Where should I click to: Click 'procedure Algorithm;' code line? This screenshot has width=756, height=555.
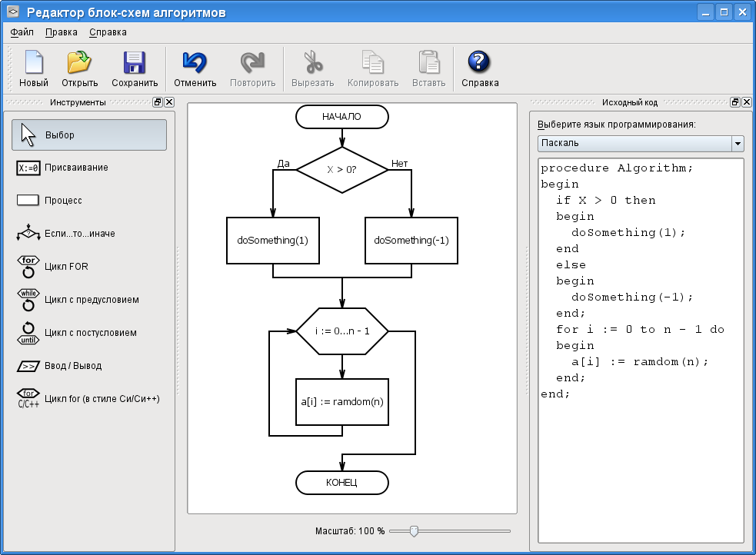pos(617,168)
